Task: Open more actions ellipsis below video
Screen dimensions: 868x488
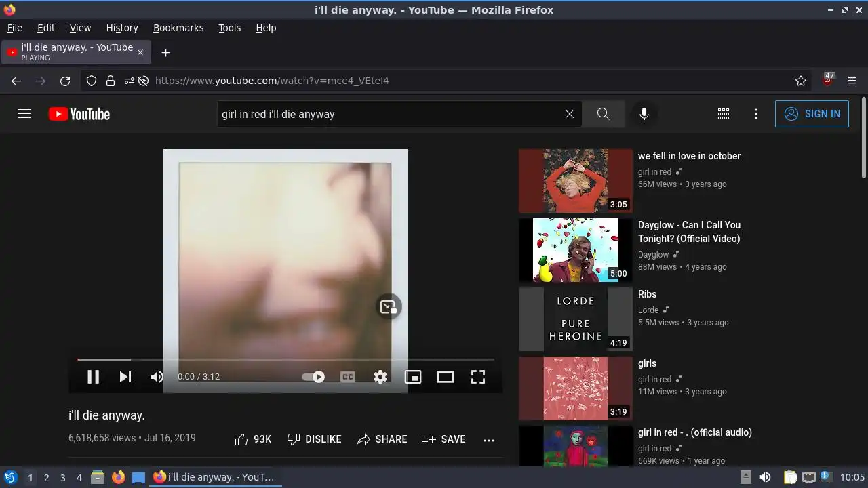Action: click(489, 440)
